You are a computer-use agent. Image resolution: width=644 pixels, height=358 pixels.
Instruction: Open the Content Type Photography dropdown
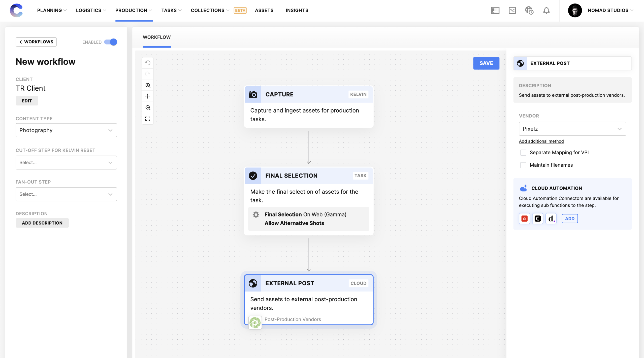(x=66, y=130)
